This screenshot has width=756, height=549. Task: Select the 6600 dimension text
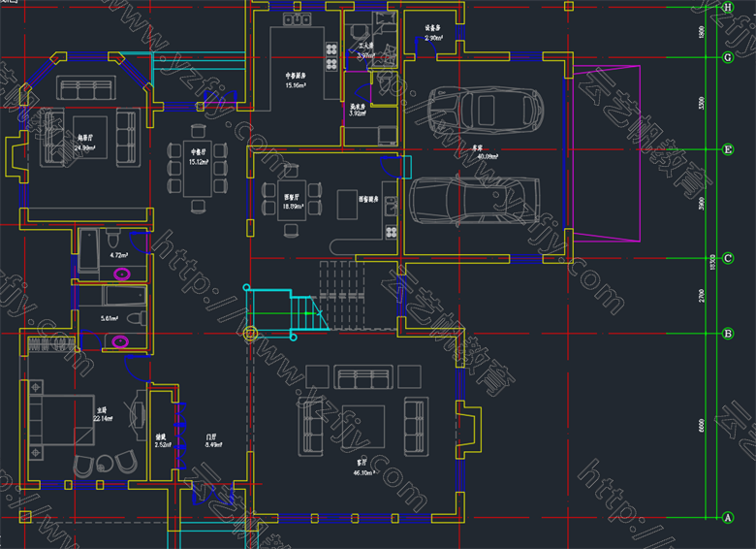(x=702, y=426)
